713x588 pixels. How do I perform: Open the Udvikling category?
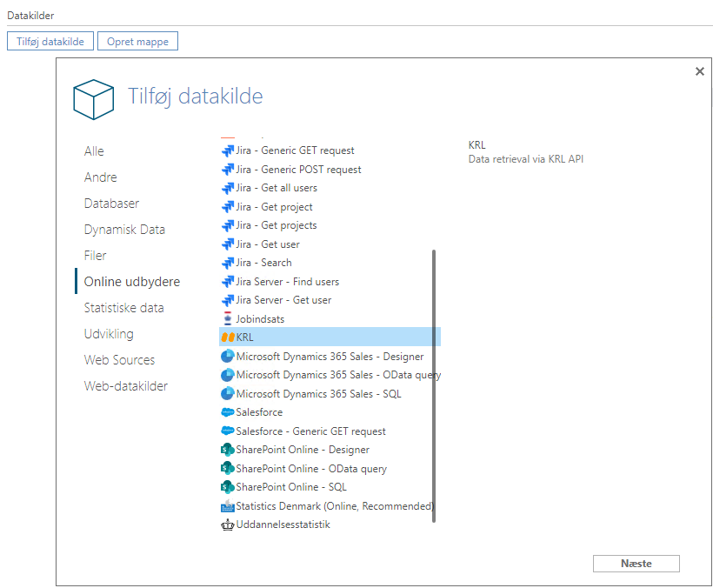tap(109, 334)
